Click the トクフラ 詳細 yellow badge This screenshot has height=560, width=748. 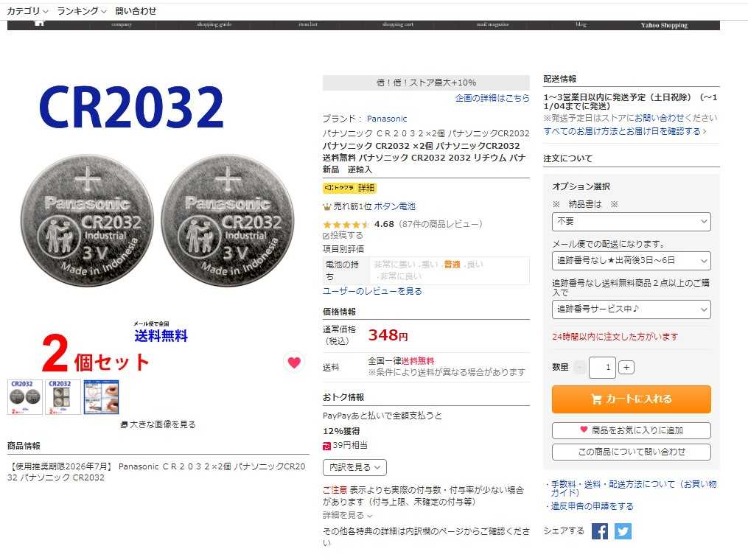tap(349, 188)
